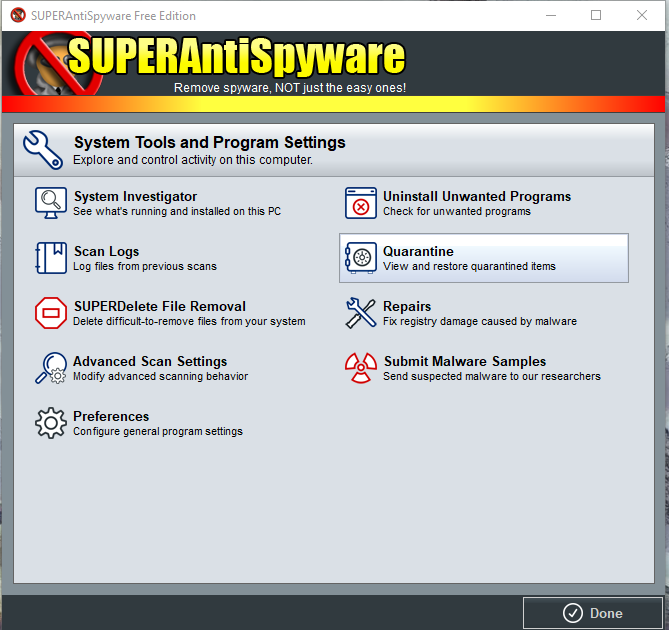Screen dimensions: 669x630
Task: Click 'Modify advanced scanning behavior' text
Action: [x=160, y=376]
